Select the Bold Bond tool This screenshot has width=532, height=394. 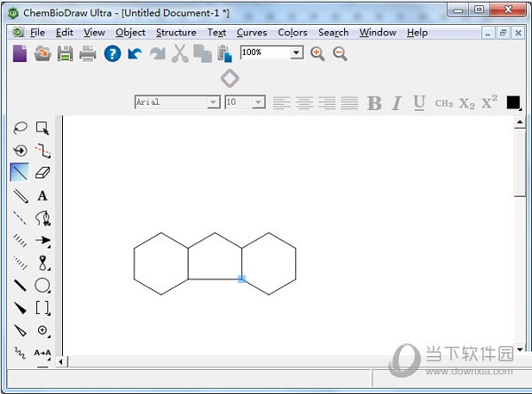point(20,286)
